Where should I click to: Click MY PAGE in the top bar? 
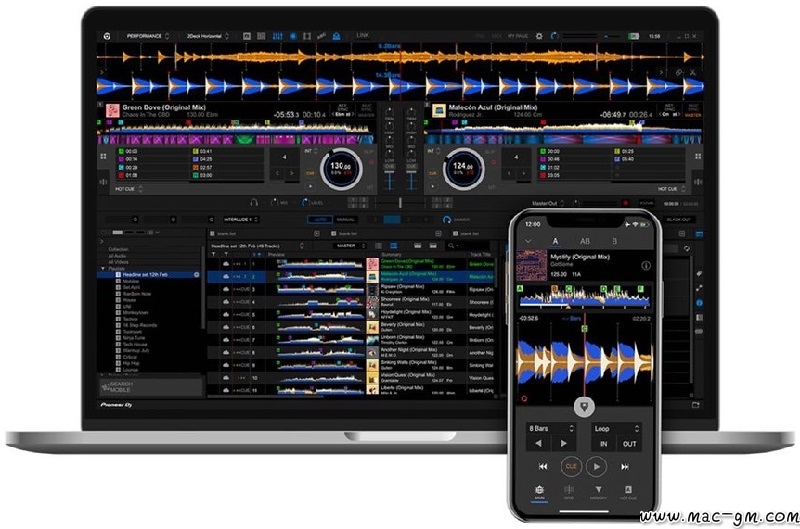pyautogui.click(x=518, y=36)
